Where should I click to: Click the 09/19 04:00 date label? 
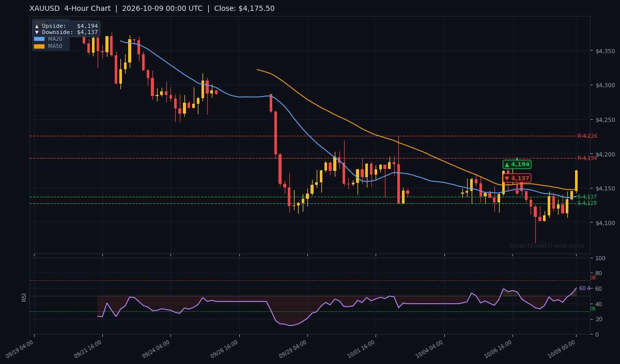point(20,349)
